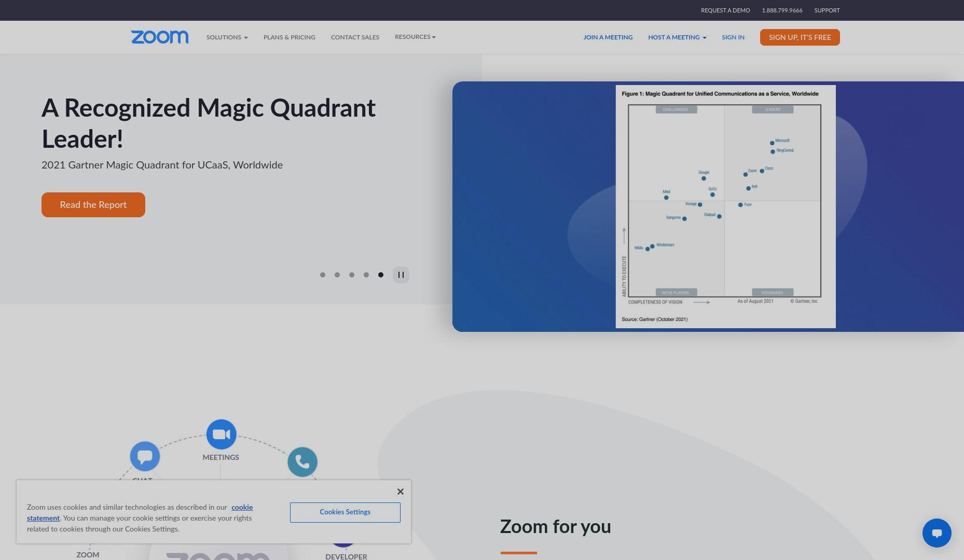964x560 pixels.
Task: Click the Cookies Settings button
Action: (345, 512)
